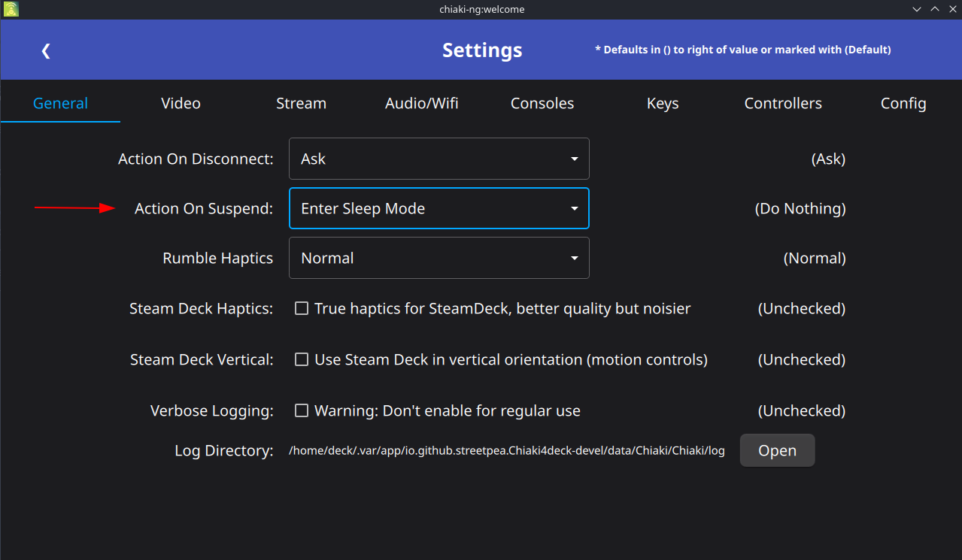
Task: Go back using the left chevron arrow
Action: click(x=46, y=50)
